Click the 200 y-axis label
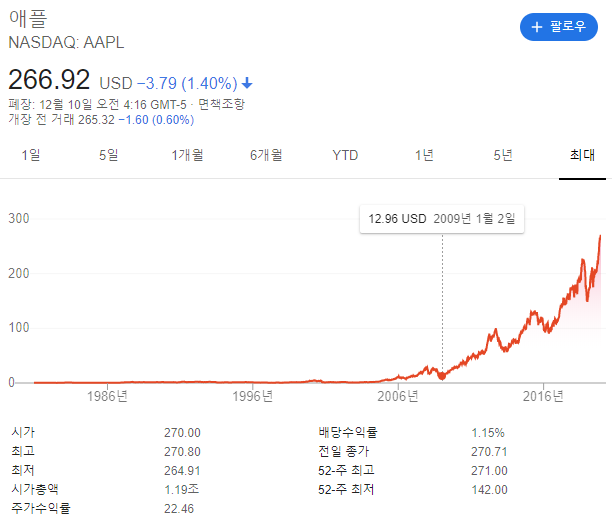 pyautogui.click(x=19, y=274)
